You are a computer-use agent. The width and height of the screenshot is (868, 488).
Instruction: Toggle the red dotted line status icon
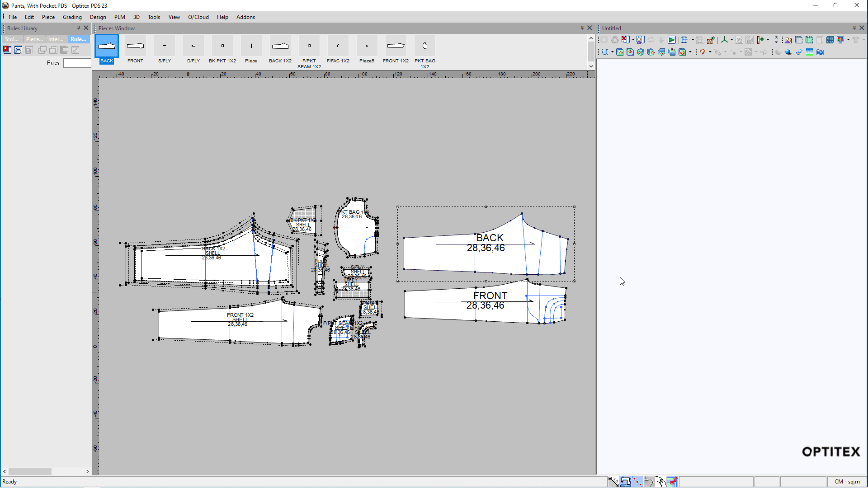pyautogui.click(x=637, y=482)
